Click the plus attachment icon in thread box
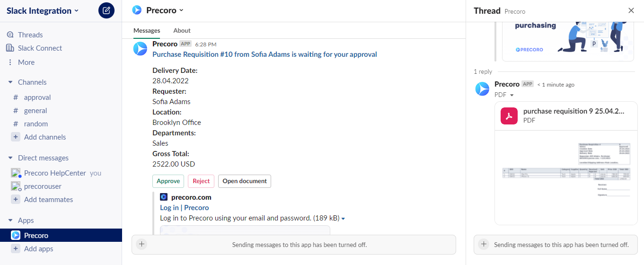 [x=483, y=245]
